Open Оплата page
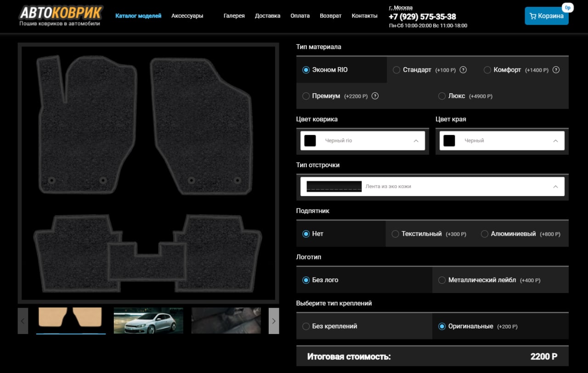588x373 pixels. (300, 16)
